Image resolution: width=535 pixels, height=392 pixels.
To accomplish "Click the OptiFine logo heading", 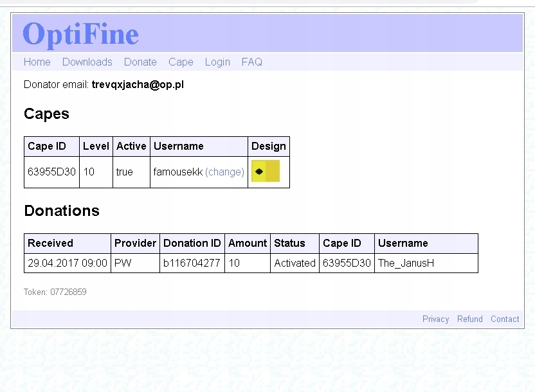I will pyautogui.click(x=81, y=35).
